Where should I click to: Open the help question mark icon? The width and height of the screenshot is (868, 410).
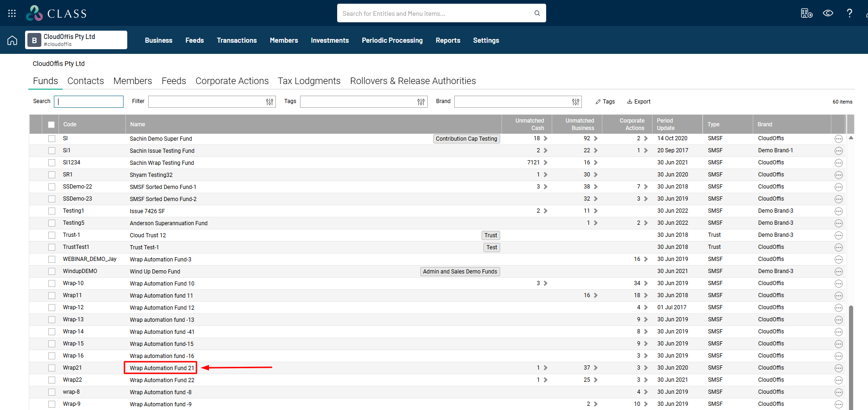pyautogui.click(x=849, y=13)
